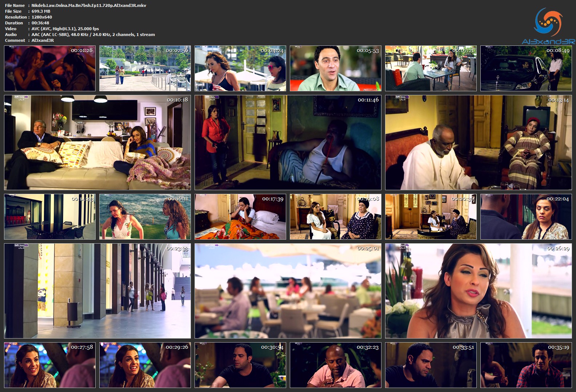Viewport: 576px width, 392px height.
Task: Open the thumbnail marked 00:22:04
Action: [x=526, y=217]
